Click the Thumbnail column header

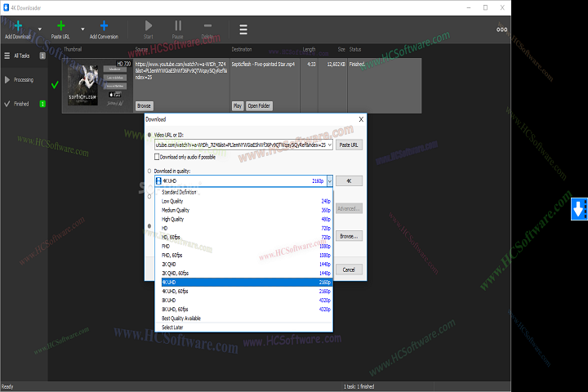[73, 49]
